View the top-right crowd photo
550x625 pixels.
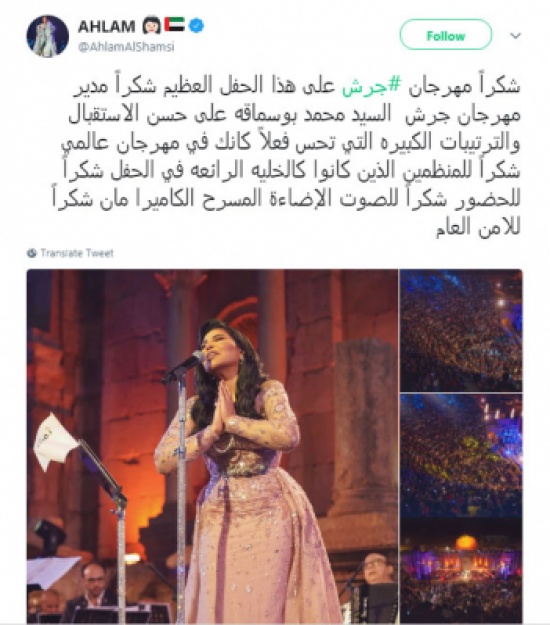coord(461,330)
